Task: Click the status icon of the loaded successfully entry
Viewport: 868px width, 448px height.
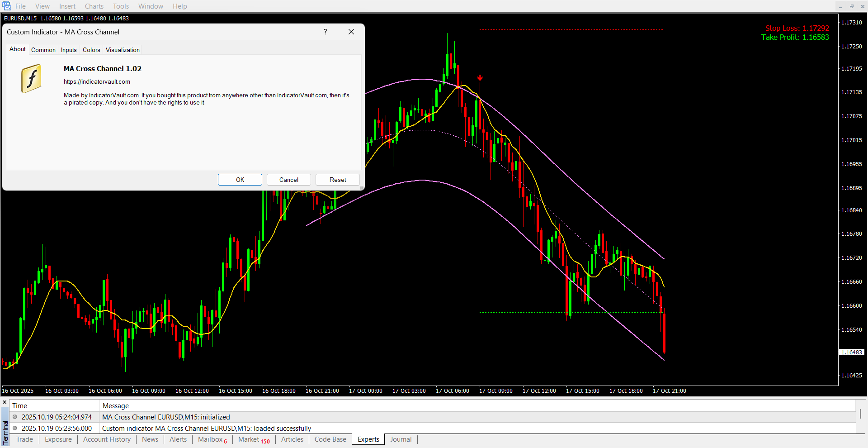Action: (x=15, y=428)
